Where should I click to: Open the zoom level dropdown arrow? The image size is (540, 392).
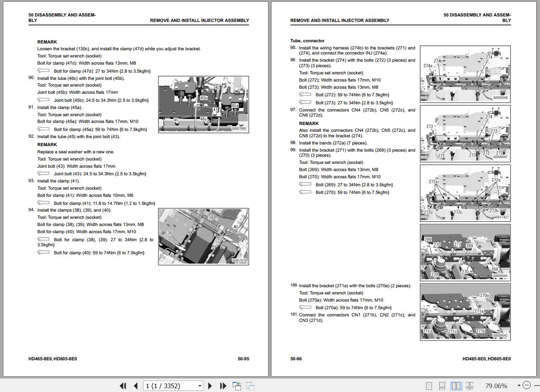[519, 385]
